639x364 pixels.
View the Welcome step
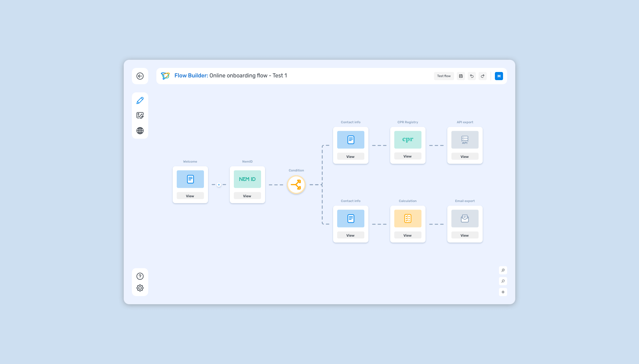pyautogui.click(x=190, y=196)
